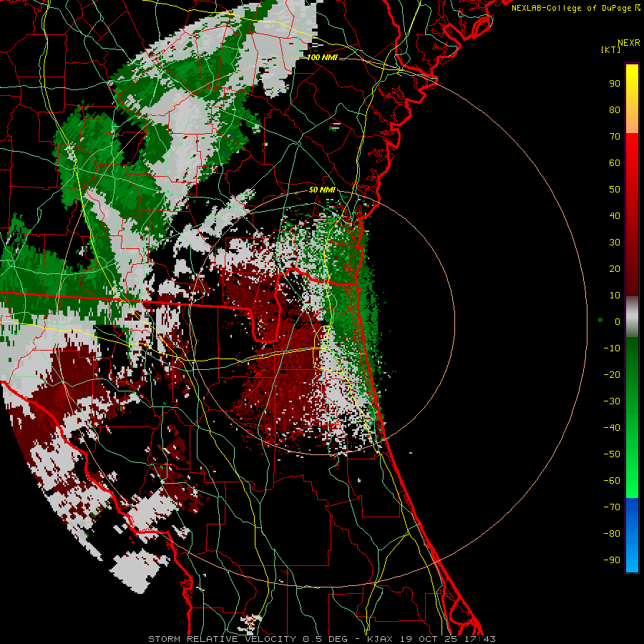This screenshot has height=644, width=644.
Task: Click the 80 value on the velocity scale
Action: coord(615,109)
